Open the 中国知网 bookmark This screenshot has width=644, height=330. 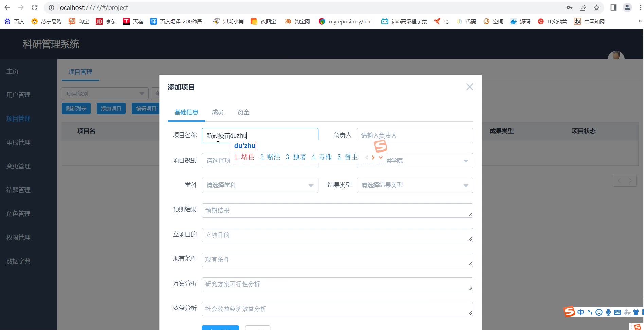(589, 21)
